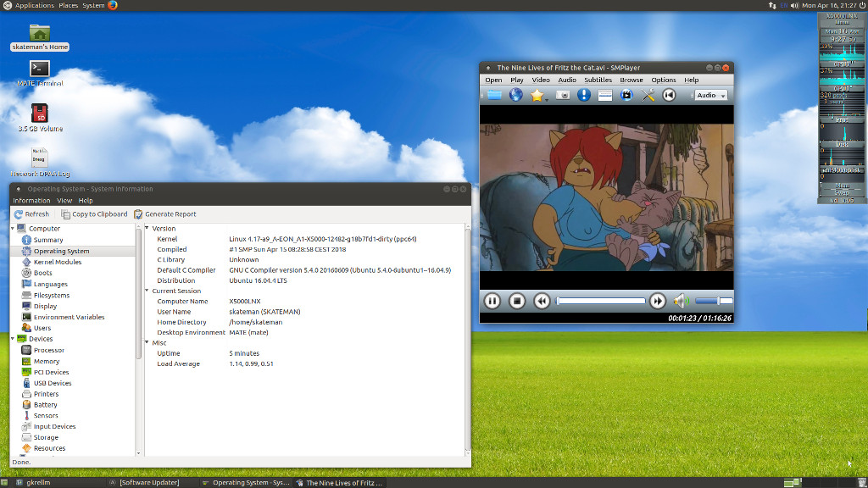Click Copy to Clipboard

(x=94, y=214)
